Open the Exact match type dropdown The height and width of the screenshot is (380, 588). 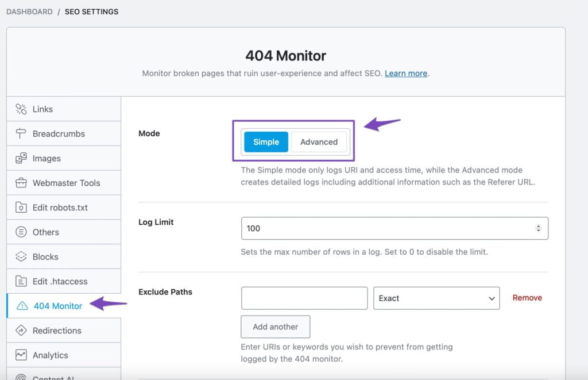point(436,298)
